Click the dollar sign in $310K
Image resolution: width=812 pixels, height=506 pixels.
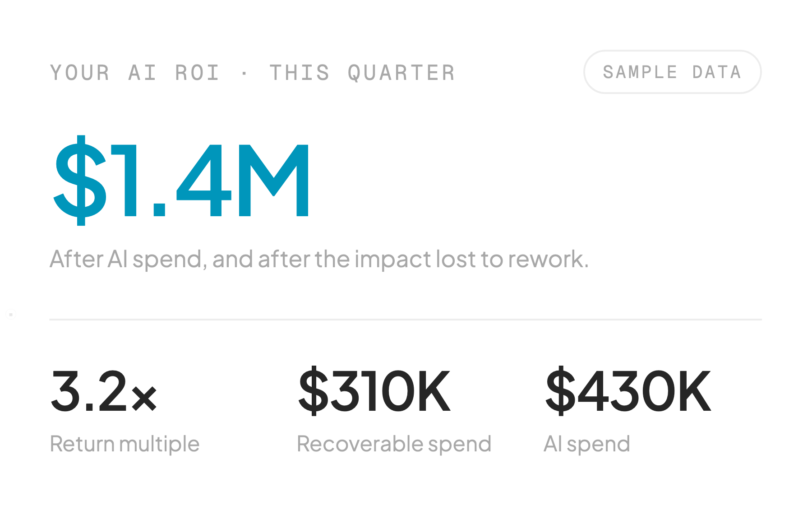point(313,391)
